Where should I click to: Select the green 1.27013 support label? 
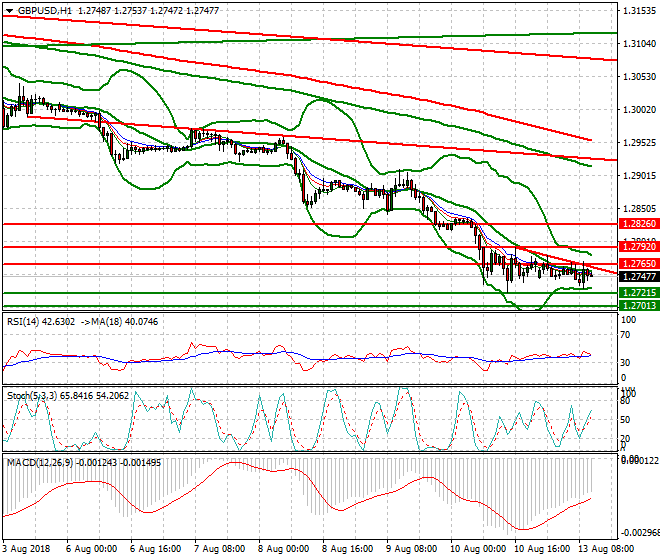tap(637, 305)
